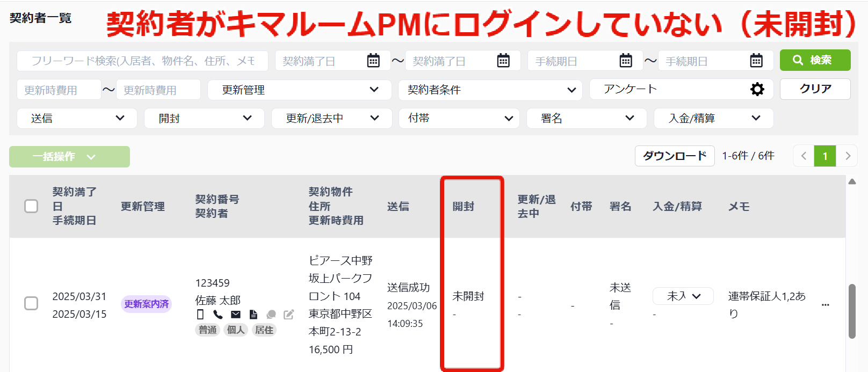Click the メモ column header
This screenshot has width=868, height=372.
coord(739,206)
